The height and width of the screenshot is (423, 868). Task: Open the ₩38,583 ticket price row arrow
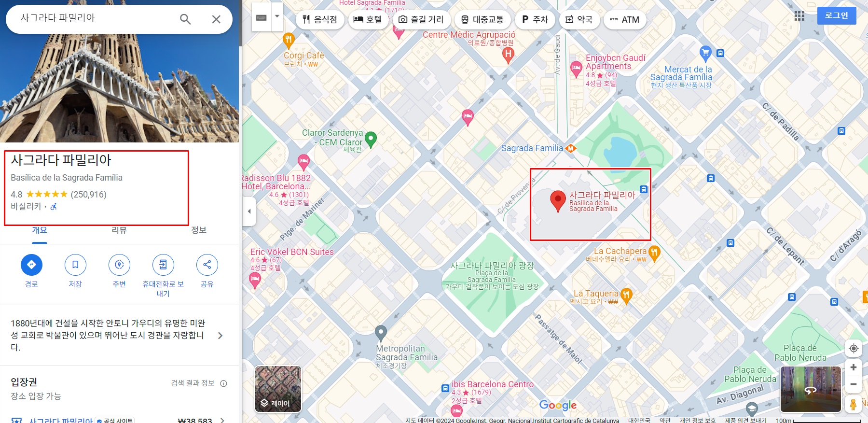pos(222,421)
